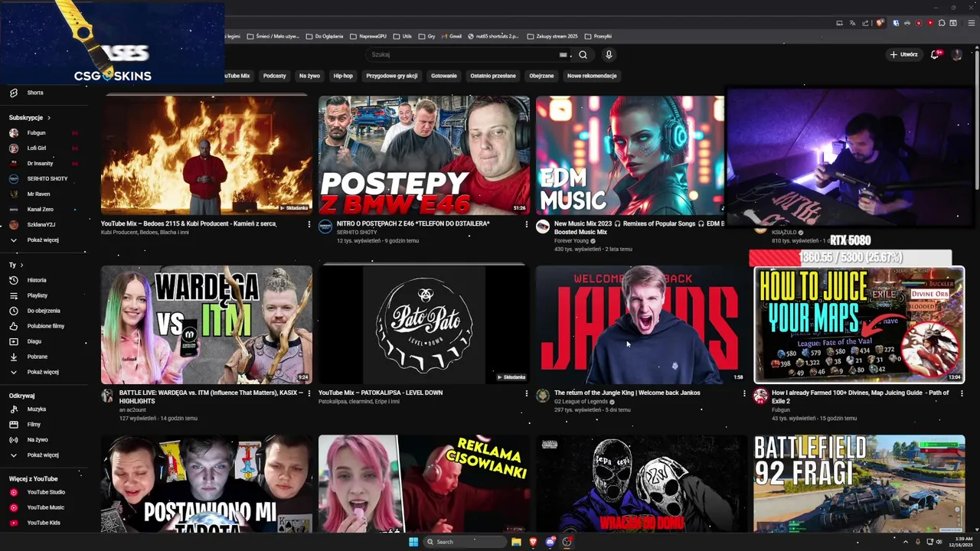Click the taskbar Search box
Viewport: 980px width, 551px height.
465,542
